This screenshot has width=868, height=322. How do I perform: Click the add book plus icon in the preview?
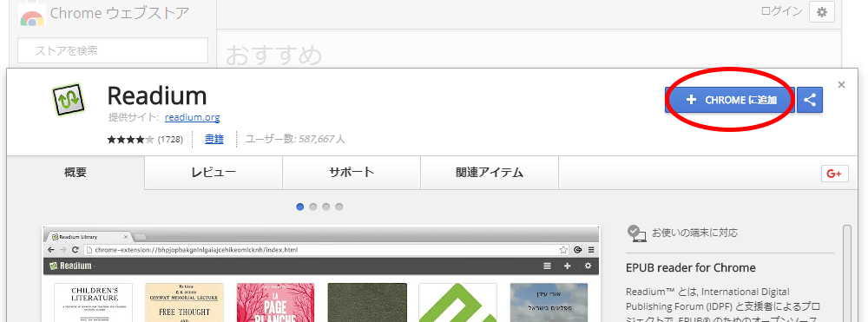pos(567,266)
